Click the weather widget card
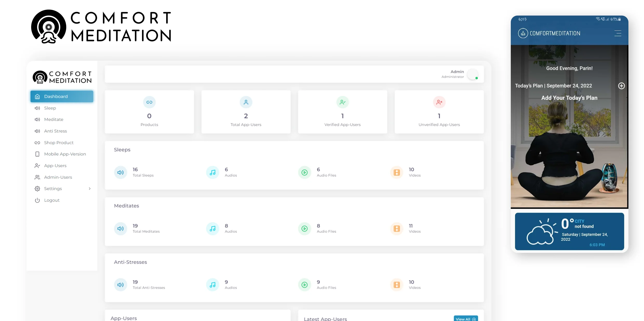The height and width of the screenshot is (321, 644). [569, 231]
